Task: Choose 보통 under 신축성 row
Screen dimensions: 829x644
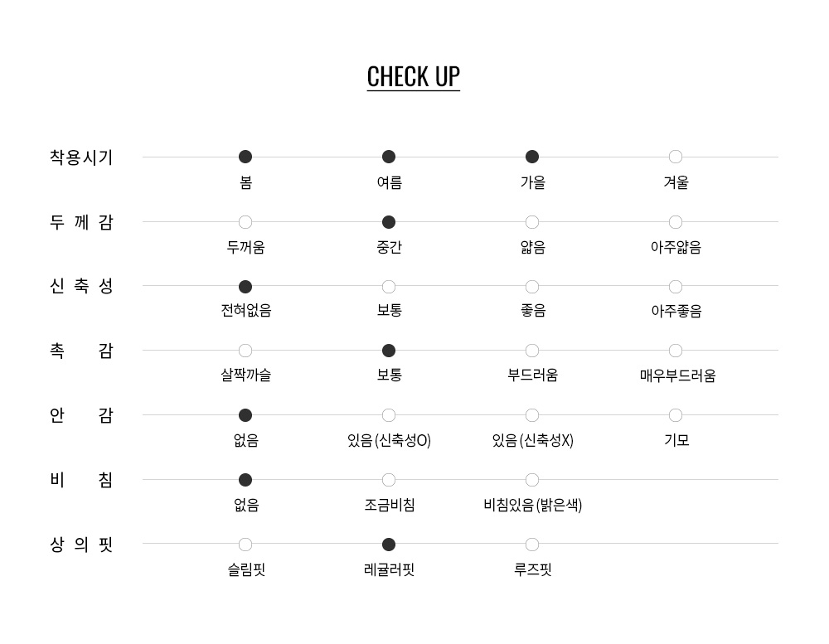Action: point(389,287)
